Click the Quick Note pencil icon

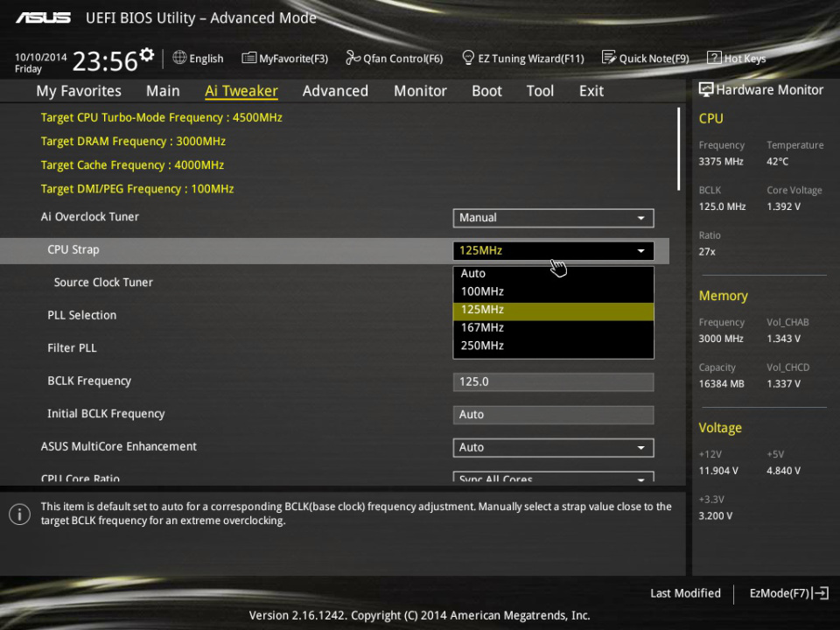609,58
